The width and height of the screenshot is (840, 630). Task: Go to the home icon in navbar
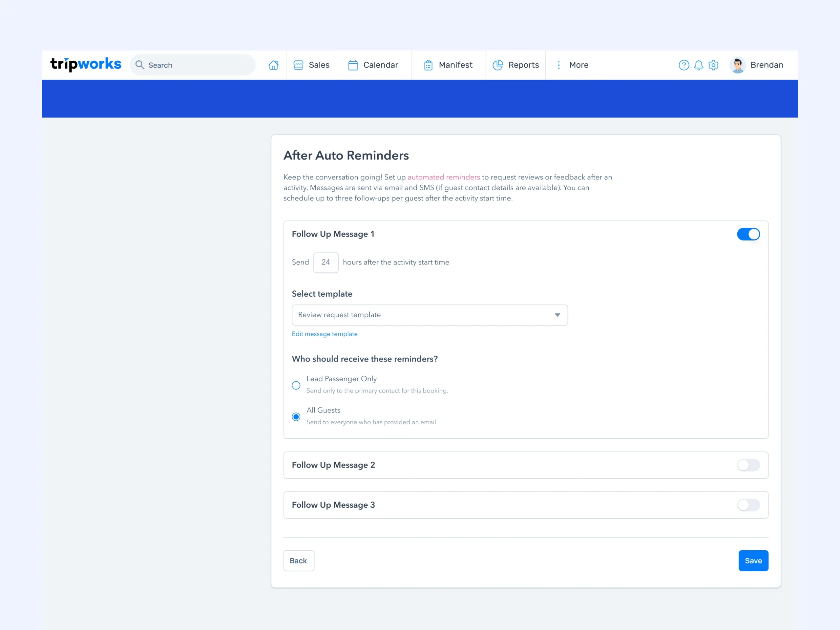pyautogui.click(x=273, y=65)
